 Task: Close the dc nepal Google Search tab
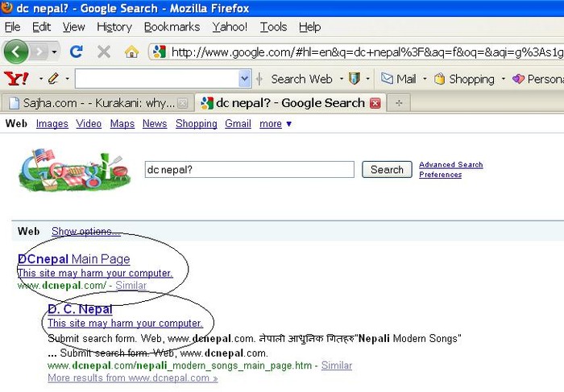pos(375,103)
